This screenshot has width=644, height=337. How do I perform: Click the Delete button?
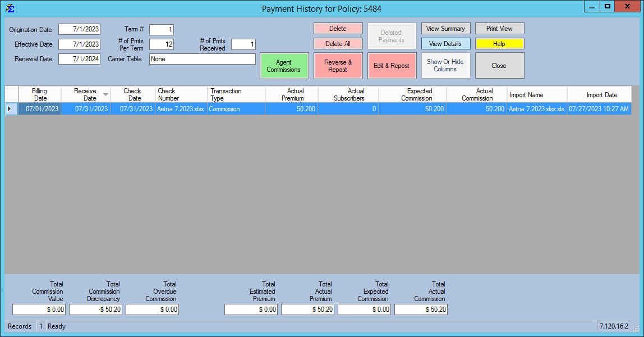click(338, 28)
